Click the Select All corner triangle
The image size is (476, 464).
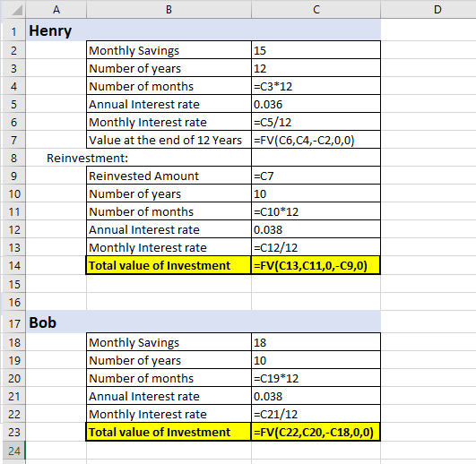point(14,9)
